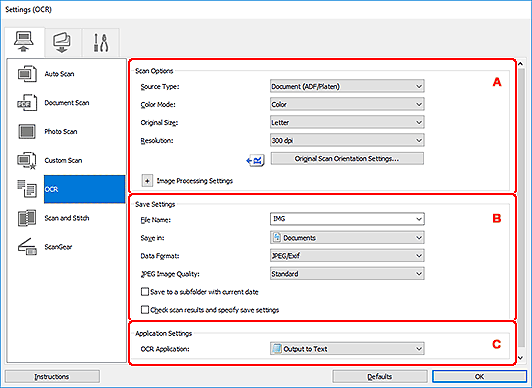
Task: Click the Scan and Stitch icon
Action: coord(27,218)
